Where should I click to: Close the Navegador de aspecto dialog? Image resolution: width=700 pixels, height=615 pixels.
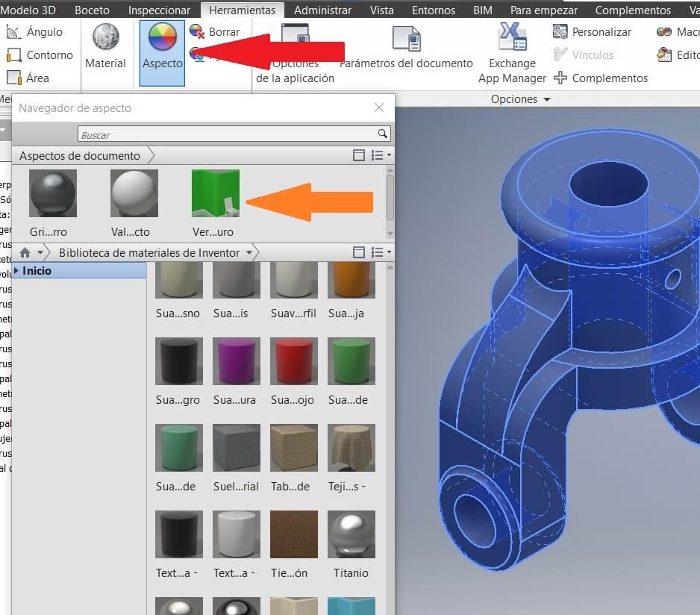(x=379, y=107)
